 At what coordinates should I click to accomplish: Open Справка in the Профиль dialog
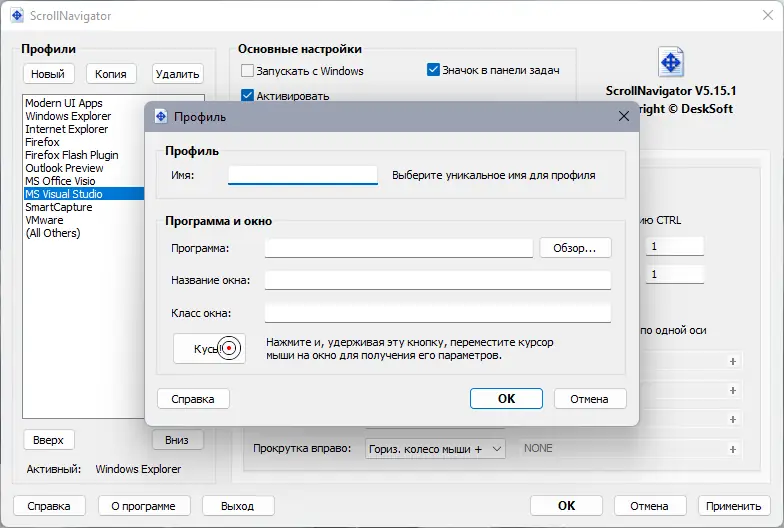[x=193, y=399]
